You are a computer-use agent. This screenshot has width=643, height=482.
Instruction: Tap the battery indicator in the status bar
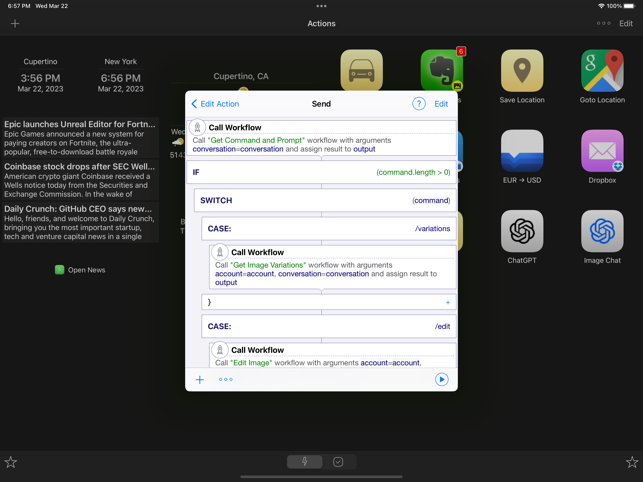click(x=629, y=6)
